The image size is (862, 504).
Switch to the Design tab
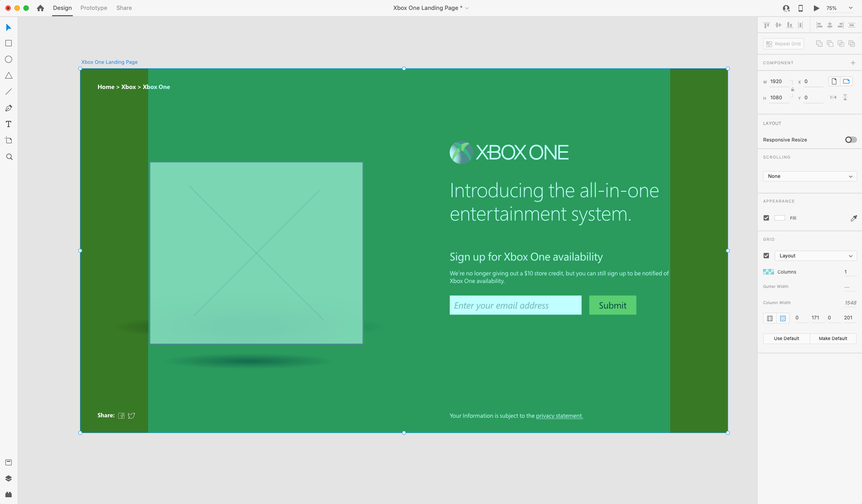62,8
